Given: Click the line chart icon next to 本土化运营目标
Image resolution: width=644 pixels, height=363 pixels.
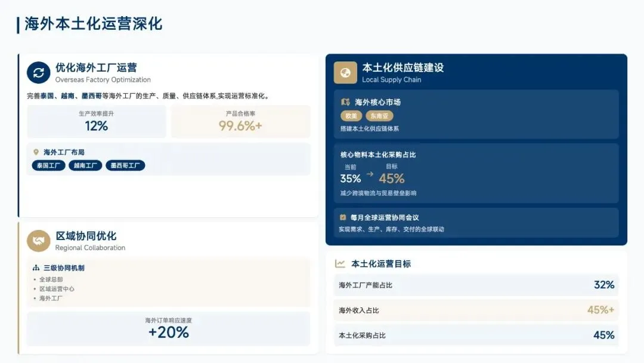Looking at the screenshot, I should point(340,263).
